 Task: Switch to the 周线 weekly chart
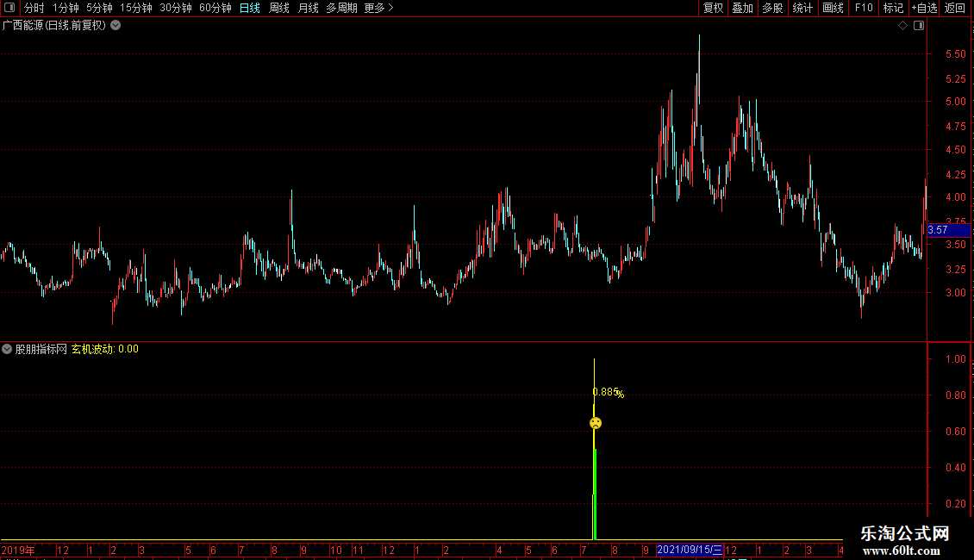point(279,8)
